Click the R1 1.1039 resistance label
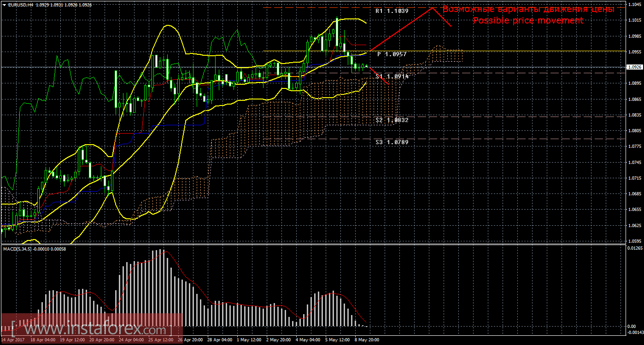The width and height of the screenshot is (644, 345). (x=392, y=11)
